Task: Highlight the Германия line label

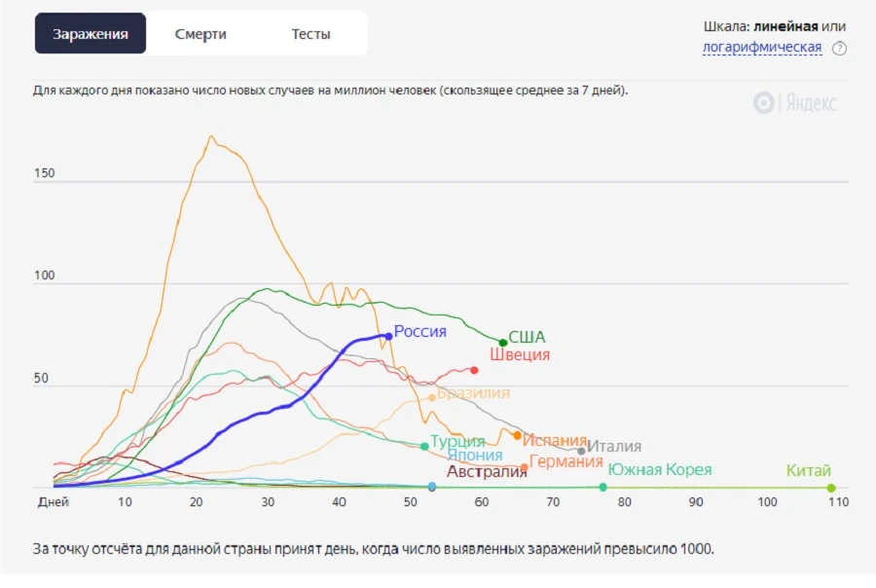Action: [x=566, y=461]
